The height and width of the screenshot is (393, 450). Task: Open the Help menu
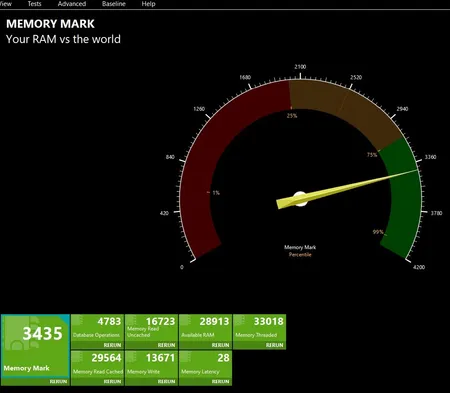(x=148, y=4)
